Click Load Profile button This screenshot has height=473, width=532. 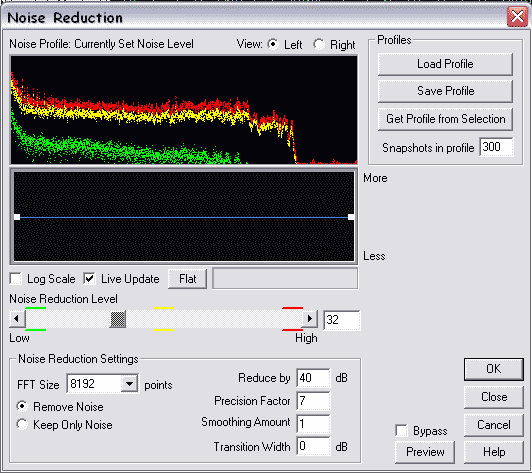(x=445, y=64)
